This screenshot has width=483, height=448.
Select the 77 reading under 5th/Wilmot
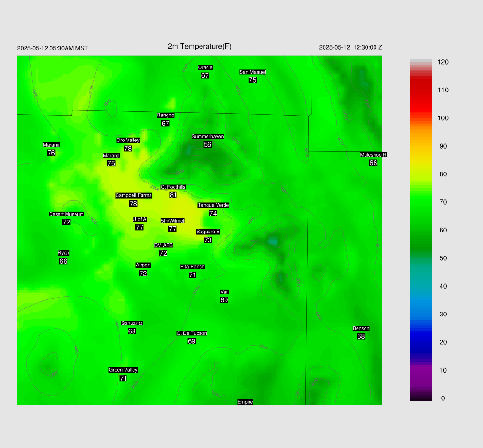(x=173, y=229)
